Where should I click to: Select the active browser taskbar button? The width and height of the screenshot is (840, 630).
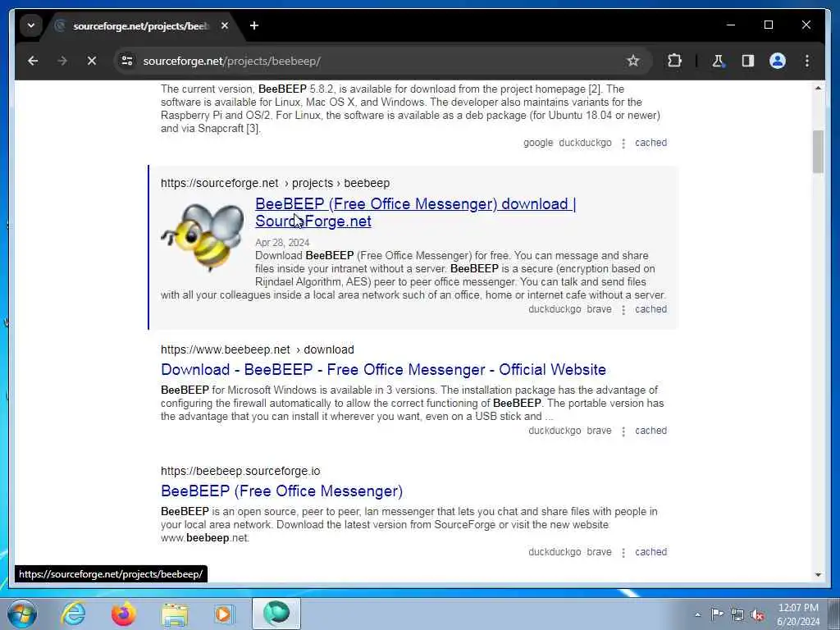tap(276, 614)
